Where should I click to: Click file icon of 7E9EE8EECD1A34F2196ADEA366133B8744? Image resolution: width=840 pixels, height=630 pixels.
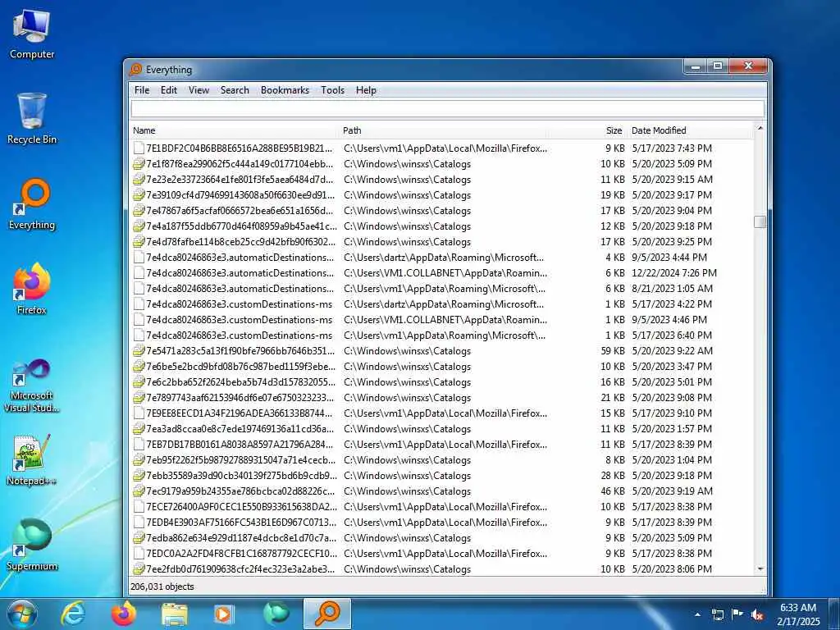pyautogui.click(x=139, y=413)
